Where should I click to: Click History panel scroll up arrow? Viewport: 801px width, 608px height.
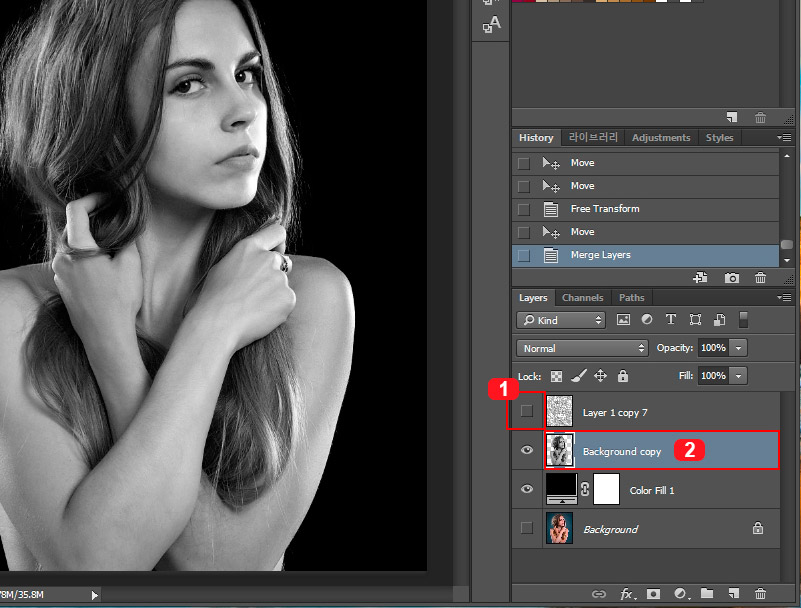pyautogui.click(x=787, y=156)
